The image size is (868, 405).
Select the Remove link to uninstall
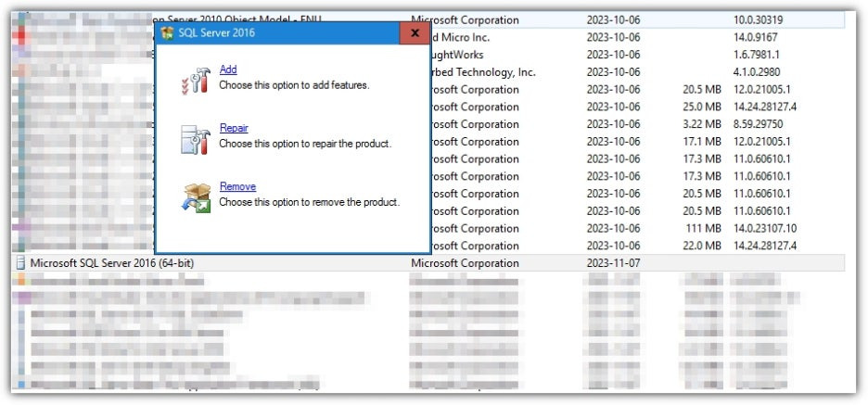(x=237, y=187)
